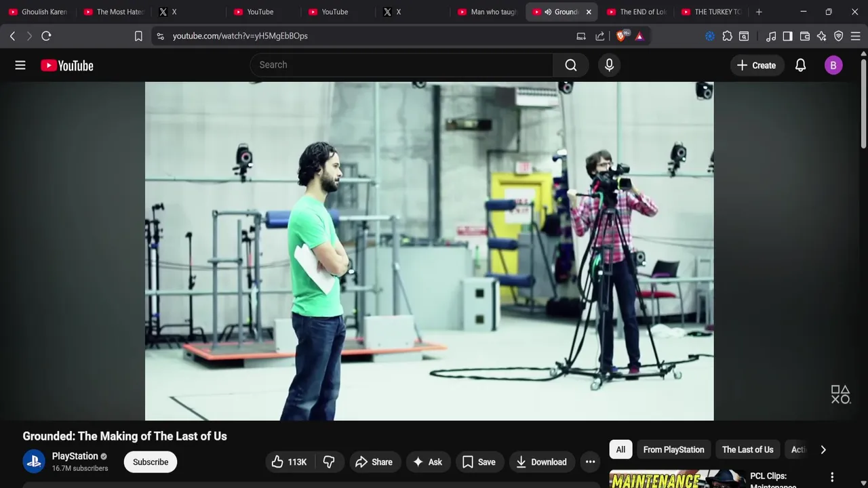This screenshot has width=868, height=488.
Task: Open the YouTube guide hamburger menu
Action: [x=20, y=65]
